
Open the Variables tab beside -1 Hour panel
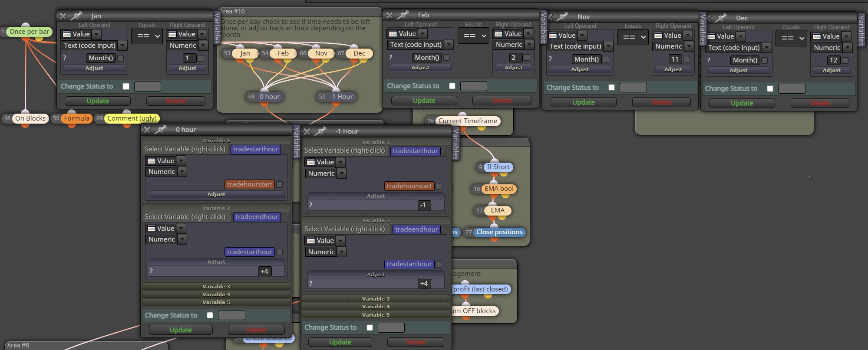pyautogui.click(x=456, y=144)
